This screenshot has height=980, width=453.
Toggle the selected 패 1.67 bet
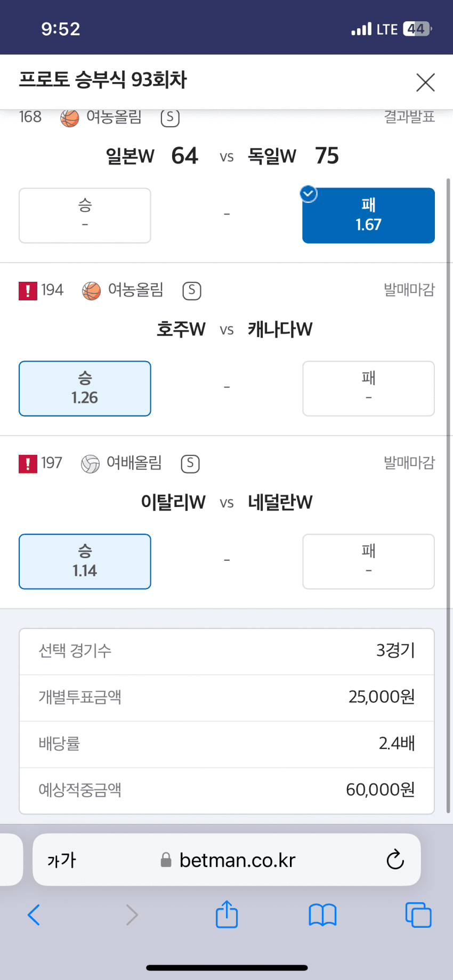tap(368, 215)
